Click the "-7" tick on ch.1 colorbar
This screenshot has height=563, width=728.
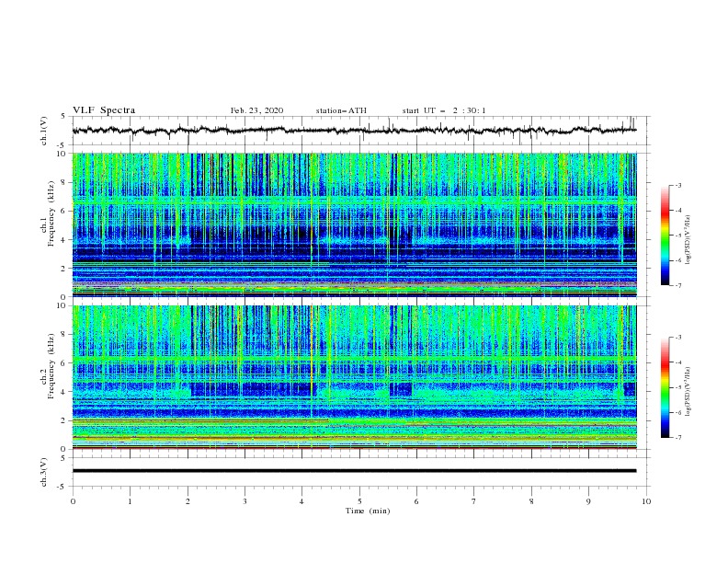point(677,285)
